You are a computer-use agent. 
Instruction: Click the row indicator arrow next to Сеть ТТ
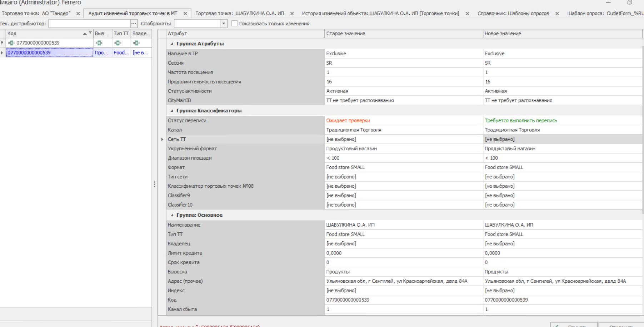pos(162,139)
